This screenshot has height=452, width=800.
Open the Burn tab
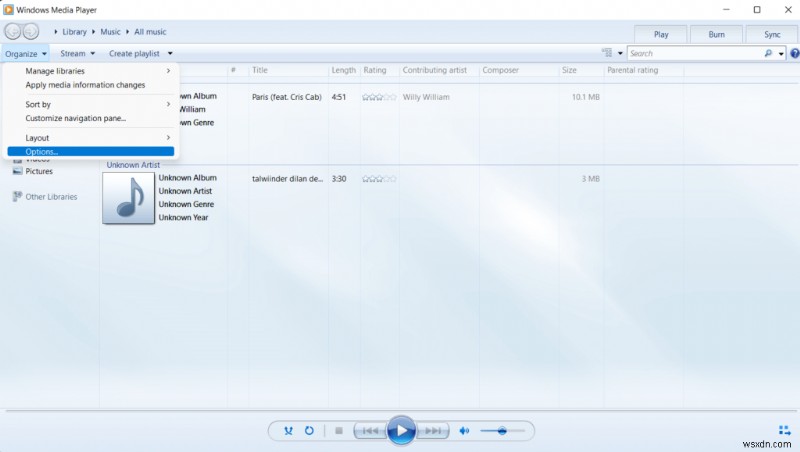(716, 33)
